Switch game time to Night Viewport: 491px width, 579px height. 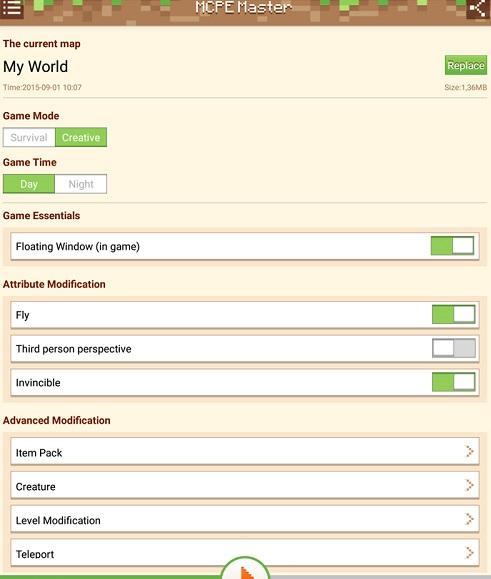coord(81,184)
